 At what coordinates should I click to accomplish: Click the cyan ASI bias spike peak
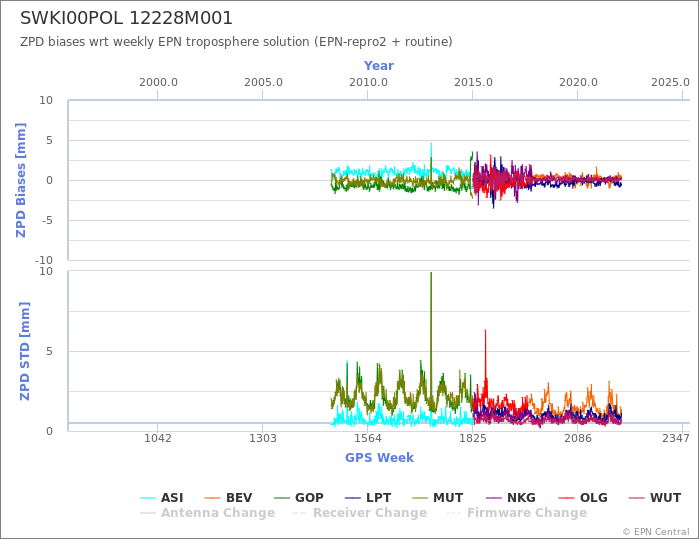click(431, 144)
